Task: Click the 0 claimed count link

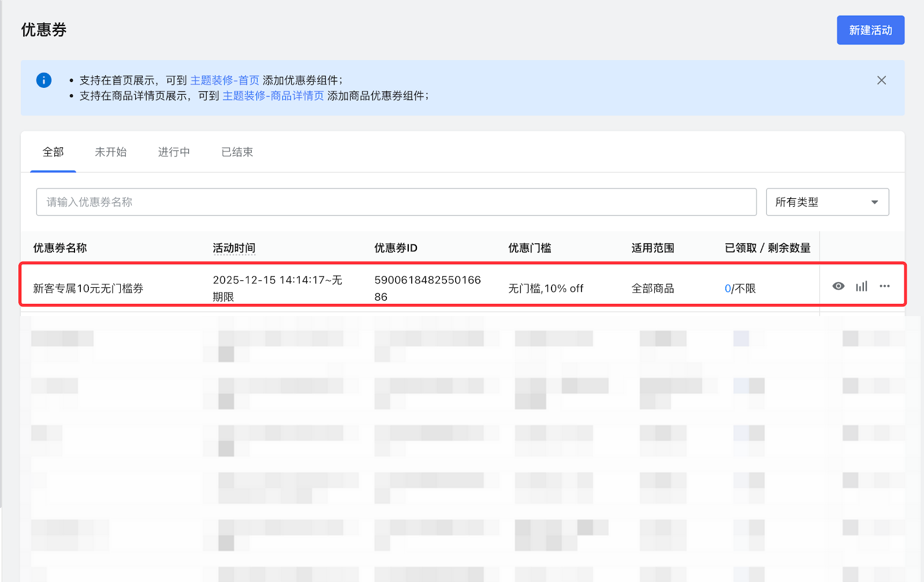Action: click(x=728, y=288)
